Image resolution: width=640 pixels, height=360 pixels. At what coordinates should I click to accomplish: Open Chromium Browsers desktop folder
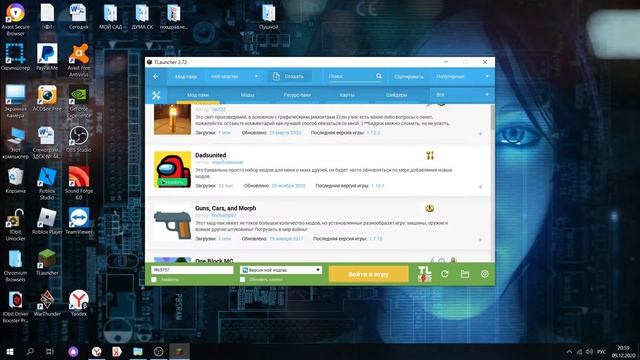pos(16,265)
